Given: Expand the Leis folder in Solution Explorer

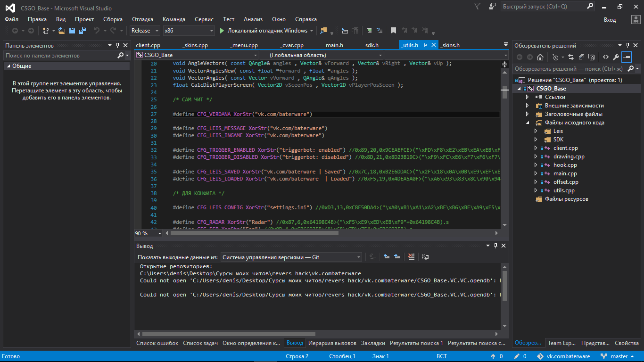Looking at the screenshot, I should point(536,131).
